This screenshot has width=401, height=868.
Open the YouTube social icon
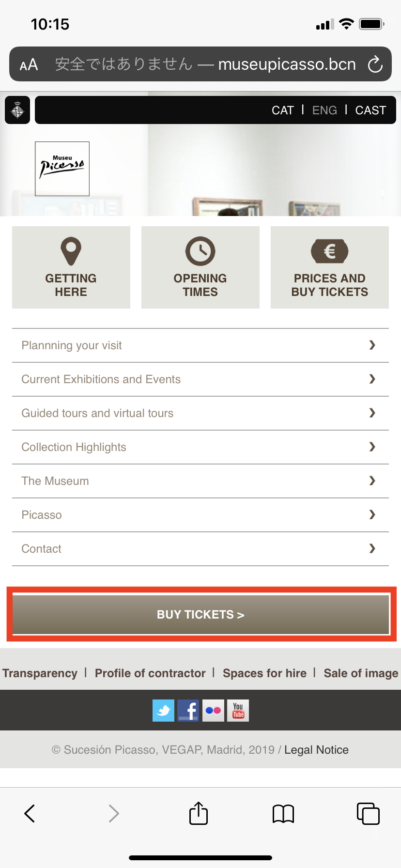(x=238, y=711)
